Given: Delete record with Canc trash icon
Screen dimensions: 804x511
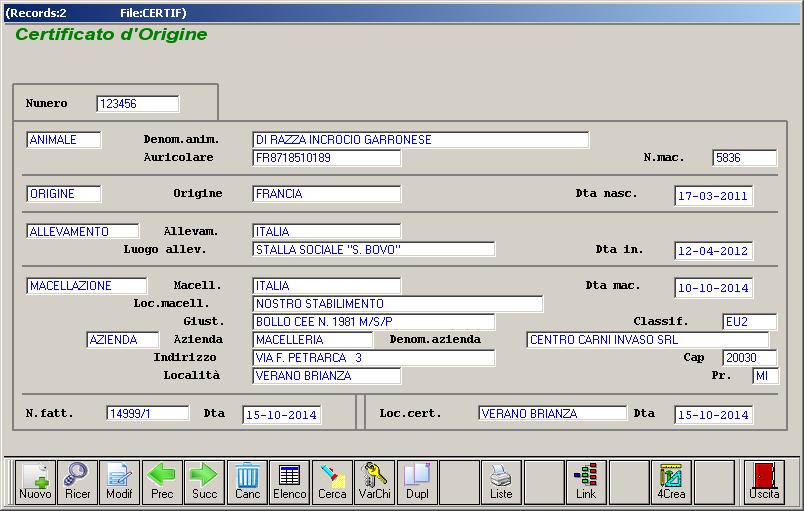Looking at the screenshot, I should click(x=247, y=482).
